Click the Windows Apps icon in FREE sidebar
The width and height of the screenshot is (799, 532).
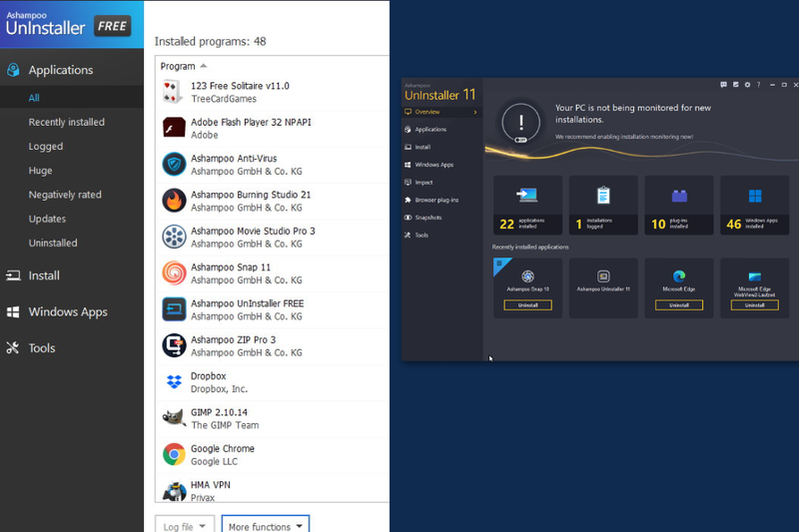click(x=13, y=312)
